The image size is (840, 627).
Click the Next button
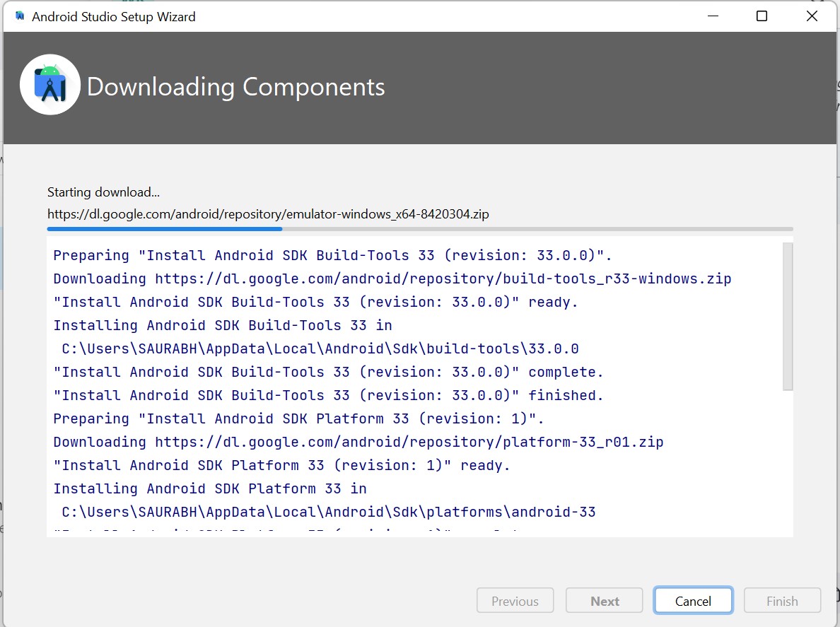tap(604, 600)
